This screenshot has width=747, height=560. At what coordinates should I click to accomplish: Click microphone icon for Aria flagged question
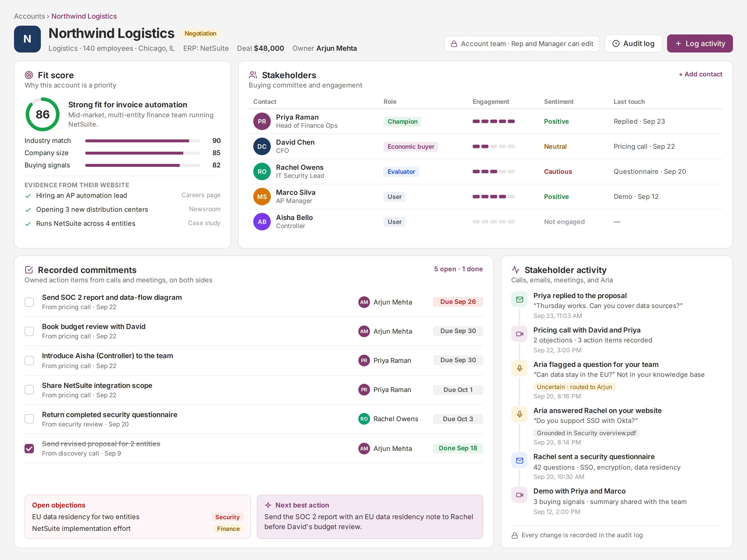pyautogui.click(x=519, y=368)
